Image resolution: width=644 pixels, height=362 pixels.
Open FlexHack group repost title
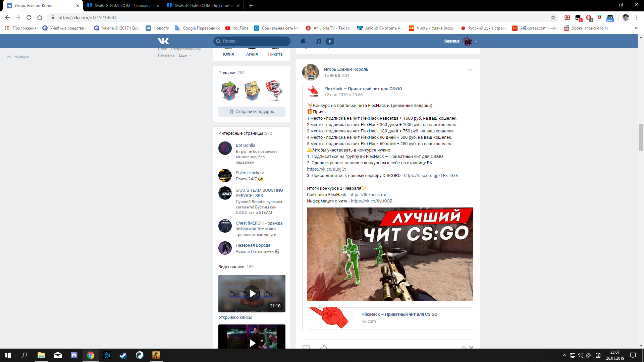pyautogui.click(x=363, y=89)
